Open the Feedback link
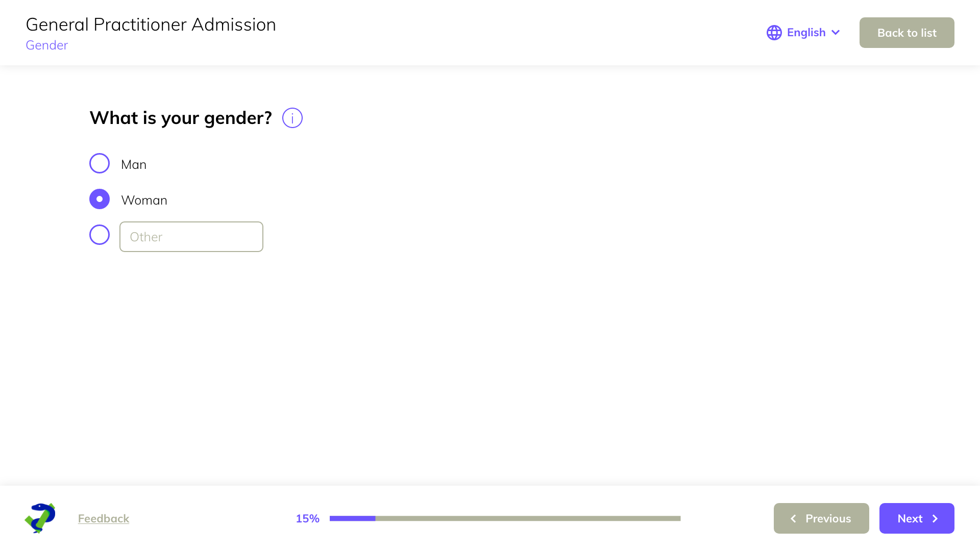This screenshot has width=980, height=551. pyautogui.click(x=104, y=518)
